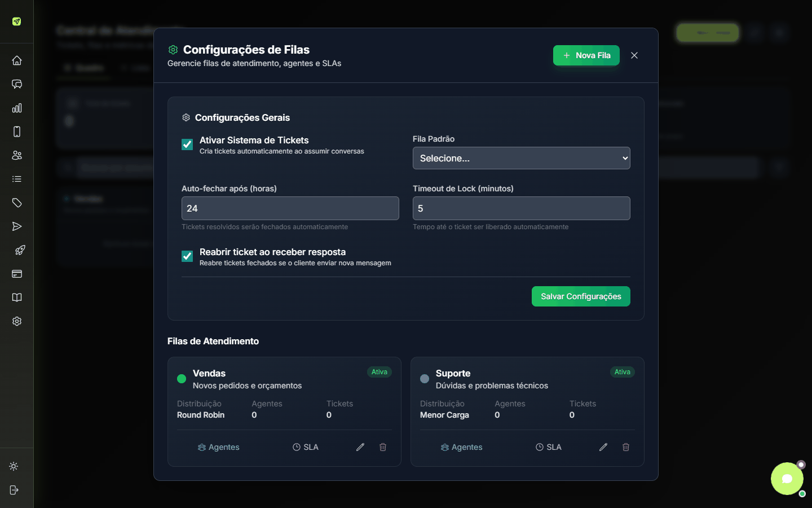
Task: Open the rocket icon in sidebar
Action: (20, 250)
